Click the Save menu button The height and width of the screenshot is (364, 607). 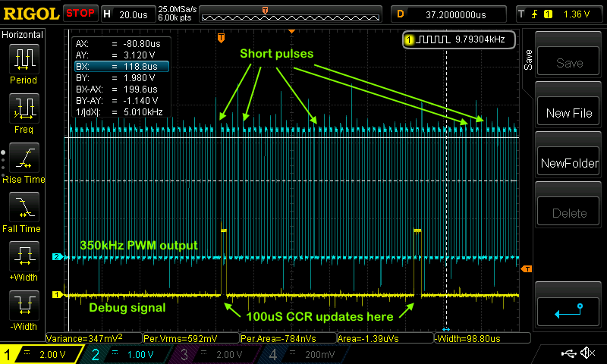569,61
